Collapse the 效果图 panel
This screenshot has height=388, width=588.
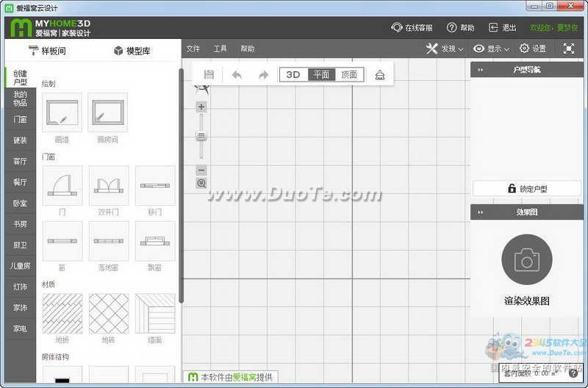pos(481,212)
